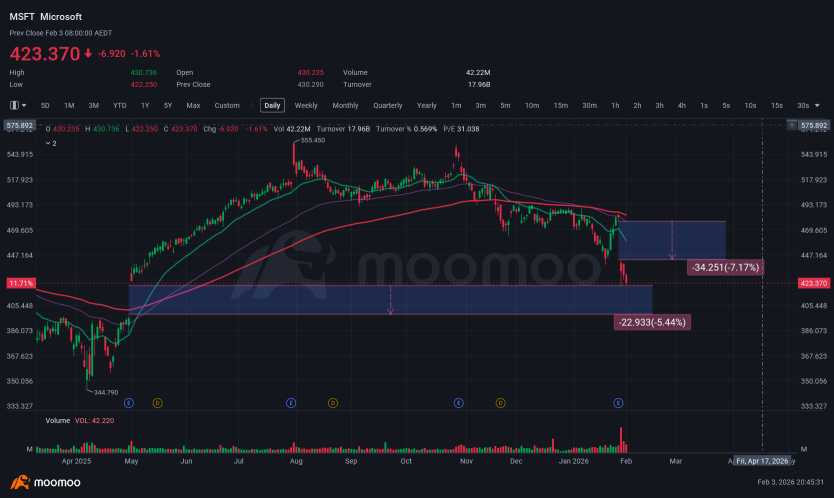Switch to 1s interval
Image resolution: width=834 pixels, height=498 pixels.
[704, 105]
